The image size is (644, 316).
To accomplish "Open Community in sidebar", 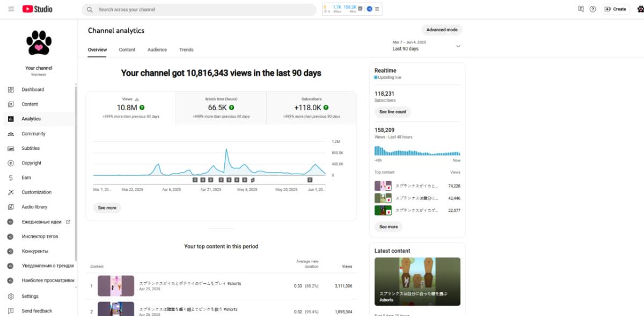I will [39, 134].
